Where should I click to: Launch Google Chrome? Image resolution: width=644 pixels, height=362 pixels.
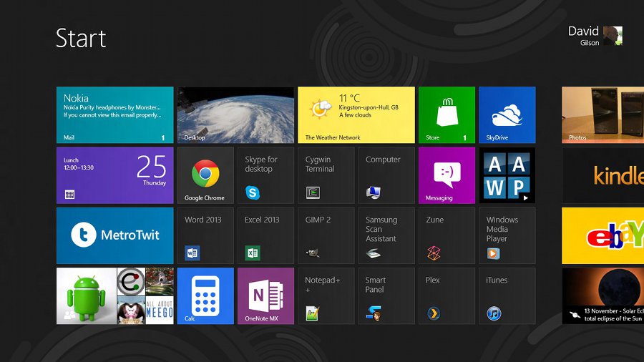point(205,175)
